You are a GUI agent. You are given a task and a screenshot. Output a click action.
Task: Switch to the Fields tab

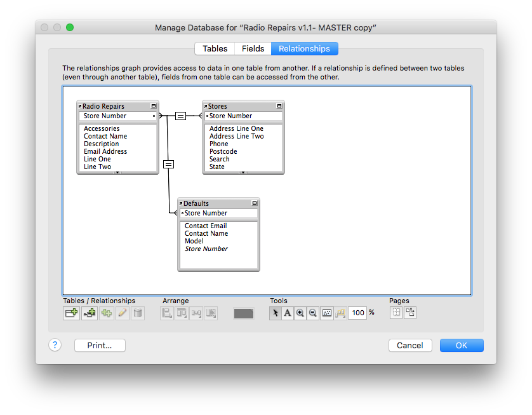253,49
